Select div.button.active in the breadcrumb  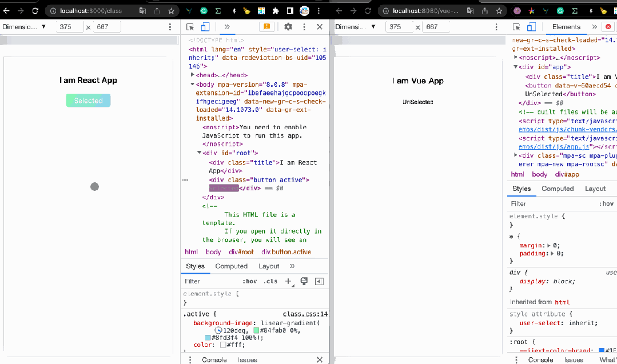pyautogui.click(x=286, y=252)
